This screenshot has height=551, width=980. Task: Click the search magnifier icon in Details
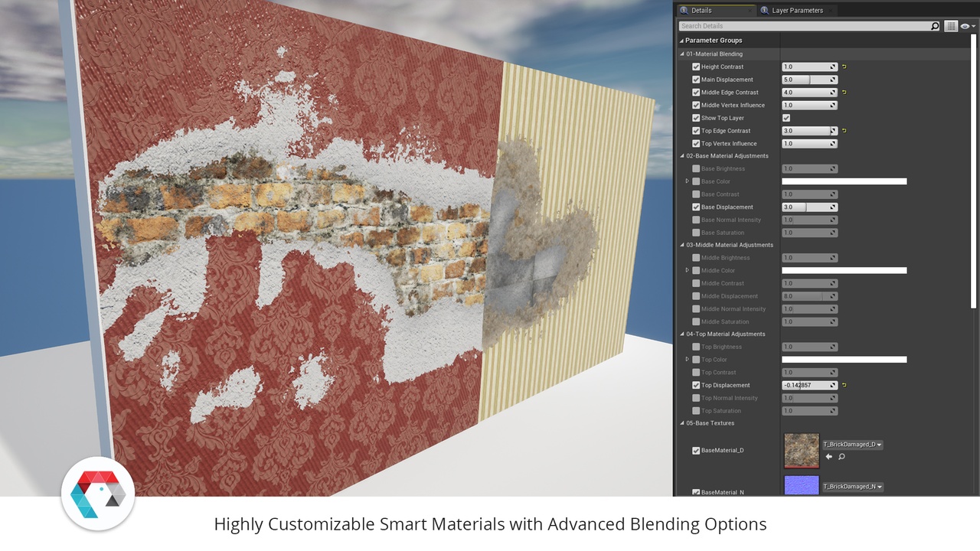click(x=935, y=26)
